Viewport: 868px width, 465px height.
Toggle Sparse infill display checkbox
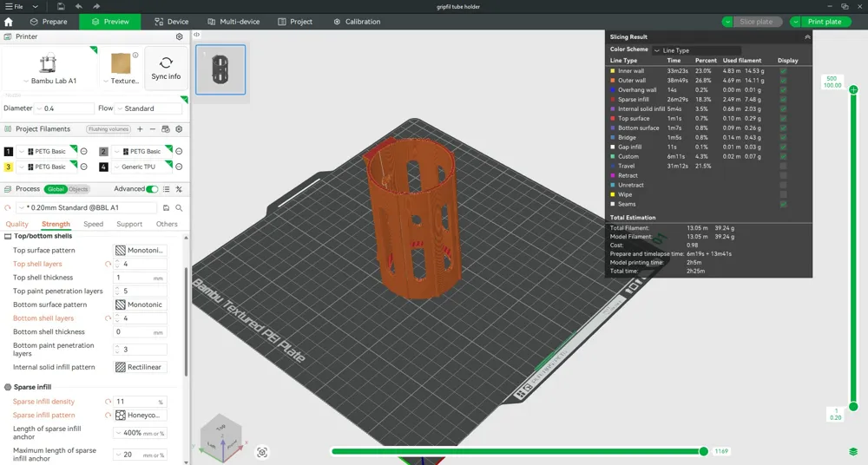(783, 100)
